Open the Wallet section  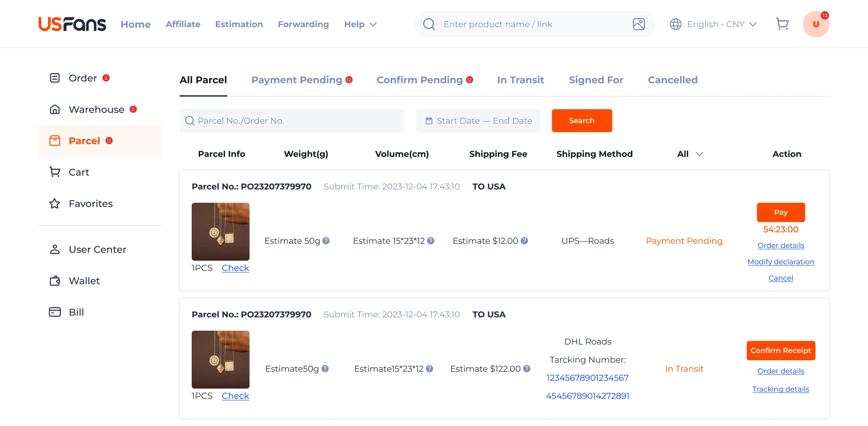tap(84, 281)
